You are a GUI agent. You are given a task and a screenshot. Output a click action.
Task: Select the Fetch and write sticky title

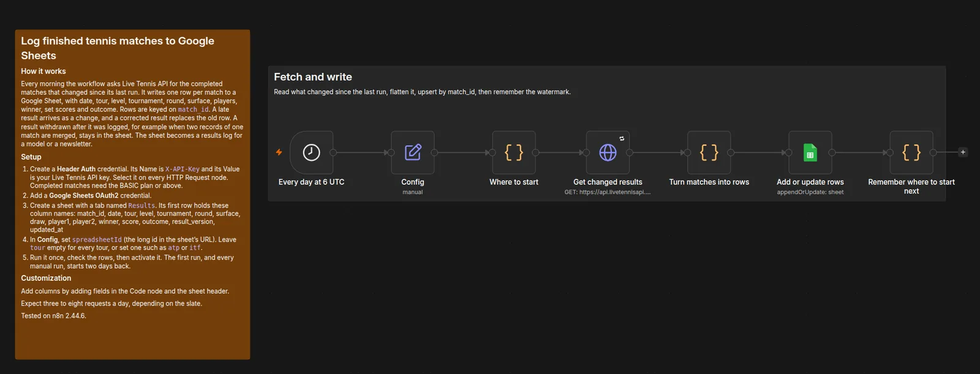(x=313, y=77)
